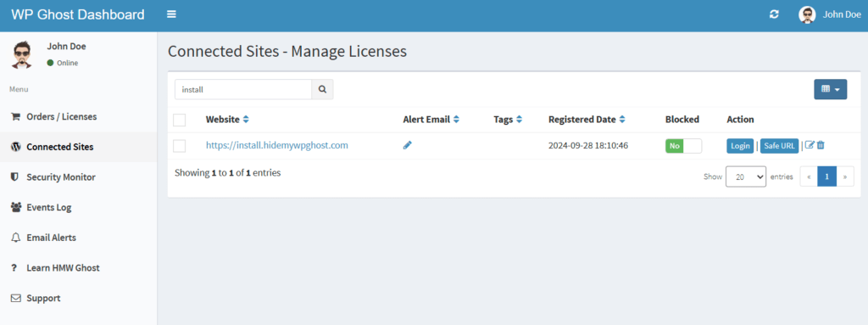Screen dimensions: 868x325
Task: Check the install.hidemywpghost.com row checkbox
Action: tap(180, 146)
